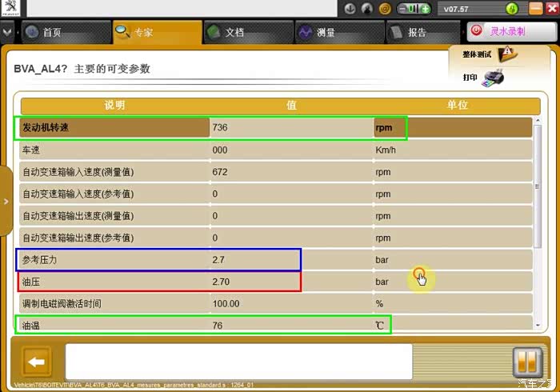Open the 整体测试 global test icon

click(507, 54)
